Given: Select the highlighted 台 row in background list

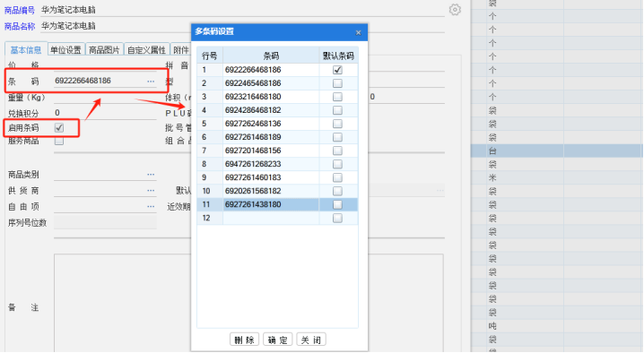Looking at the screenshot, I should point(556,151).
